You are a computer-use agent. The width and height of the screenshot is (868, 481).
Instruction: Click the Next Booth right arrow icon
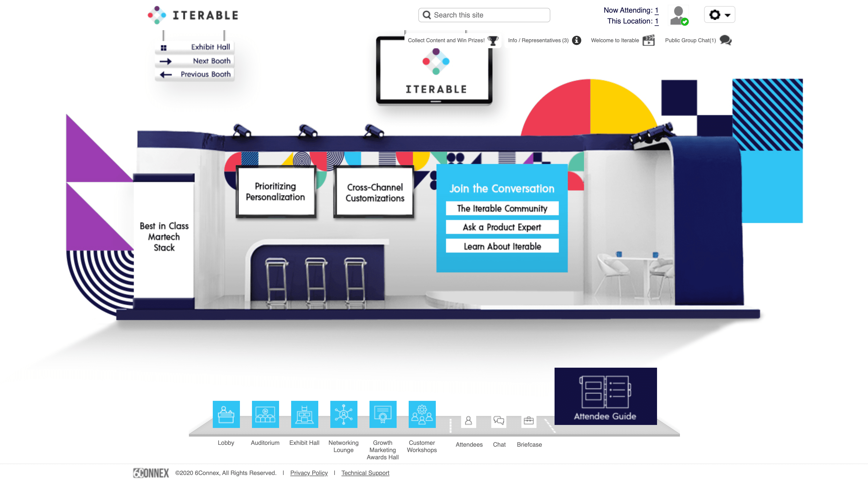click(165, 61)
